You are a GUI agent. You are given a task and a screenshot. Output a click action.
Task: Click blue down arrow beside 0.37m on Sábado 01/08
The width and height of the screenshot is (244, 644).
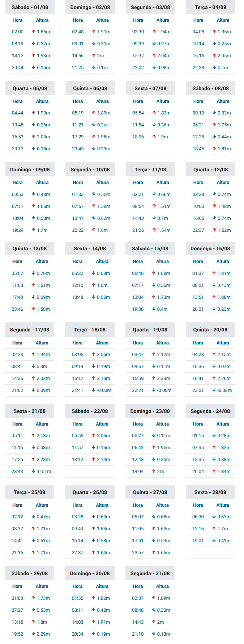click(x=34, y=43)
